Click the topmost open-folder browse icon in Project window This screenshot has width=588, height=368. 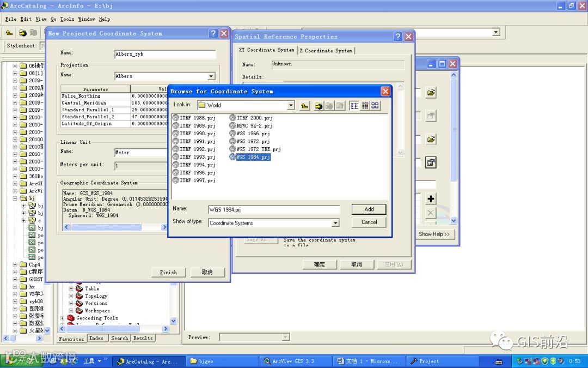[431, 92]
